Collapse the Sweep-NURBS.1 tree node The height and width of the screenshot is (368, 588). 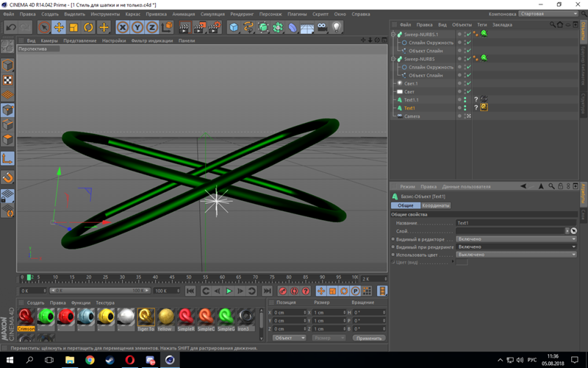394,35
